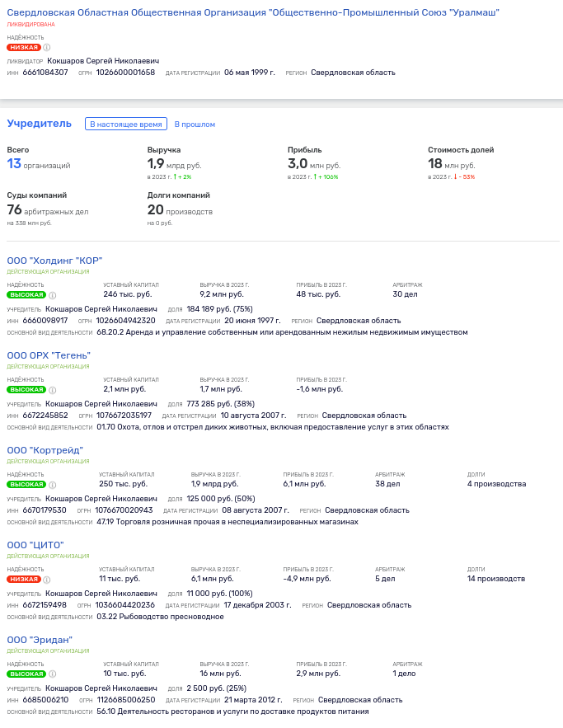Click INN value 6661084307
The height and width of the screenshot is (728, 563).
click(x=45, y=73)
